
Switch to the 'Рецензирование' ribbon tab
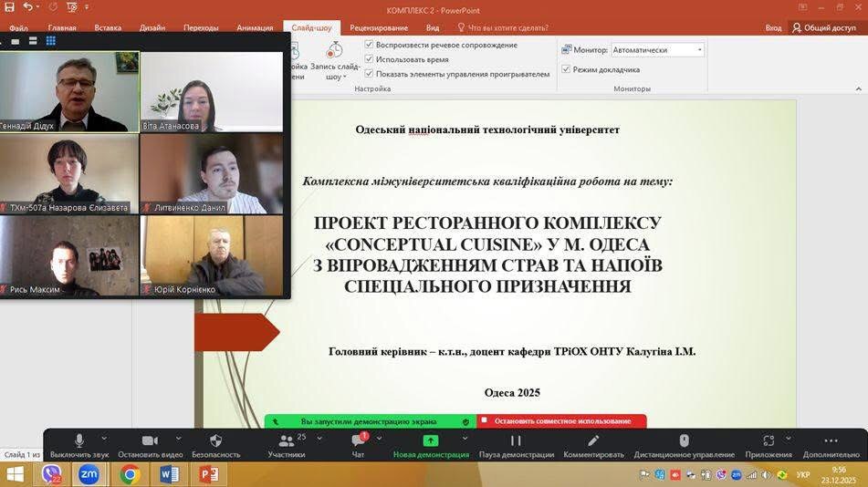pyautogui.click(x=378, y=27)
